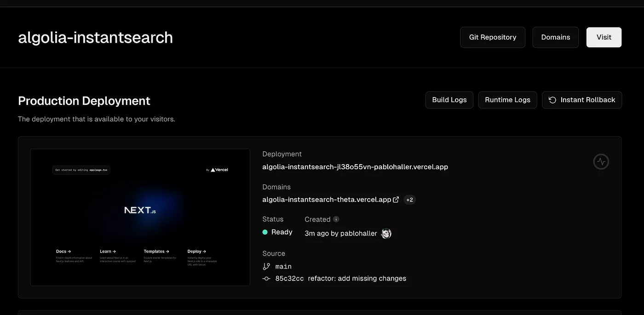Click pablohaller's avatar image
Image resolution: width=644 pixels, height=315 pixels.
[x=386, y=234]
